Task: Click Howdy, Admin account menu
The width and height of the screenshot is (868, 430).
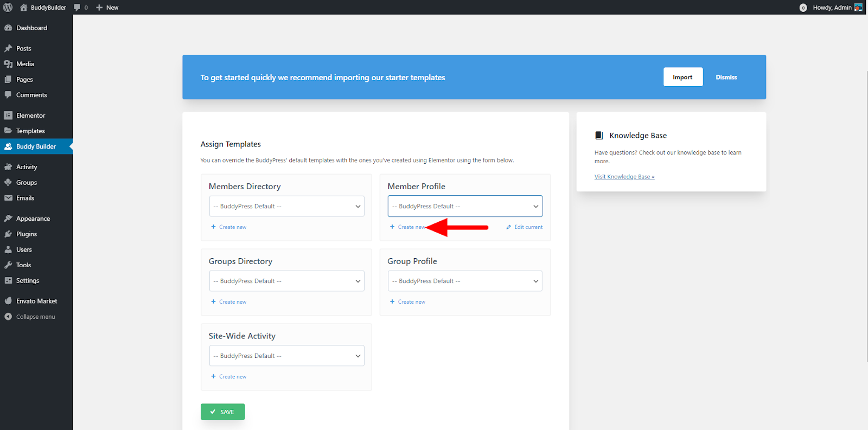Action: 832,8
